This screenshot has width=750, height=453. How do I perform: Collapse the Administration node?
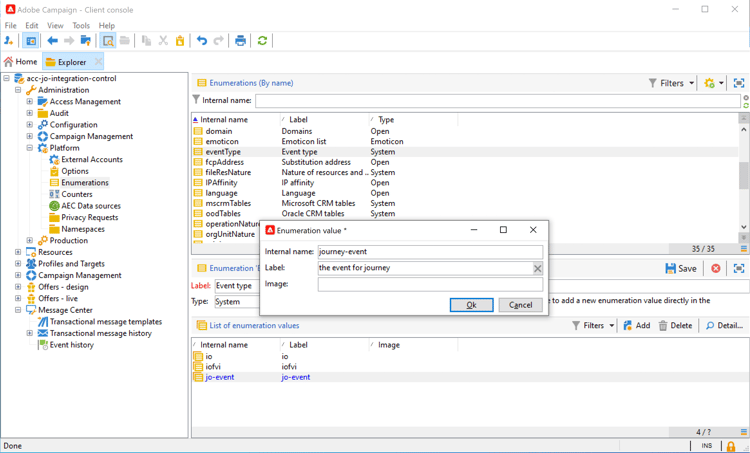point(18,90)
